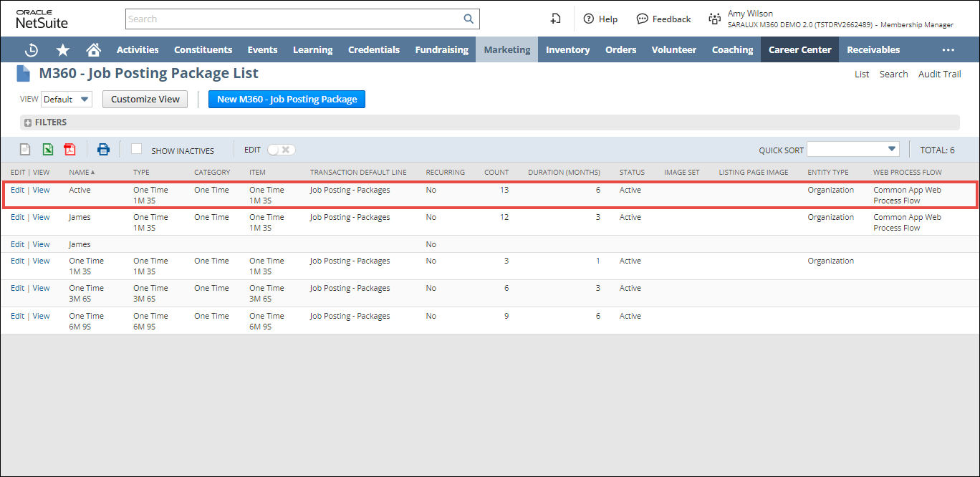
Task: Click New M360 - Job Posting Package button
Action: 287,100
